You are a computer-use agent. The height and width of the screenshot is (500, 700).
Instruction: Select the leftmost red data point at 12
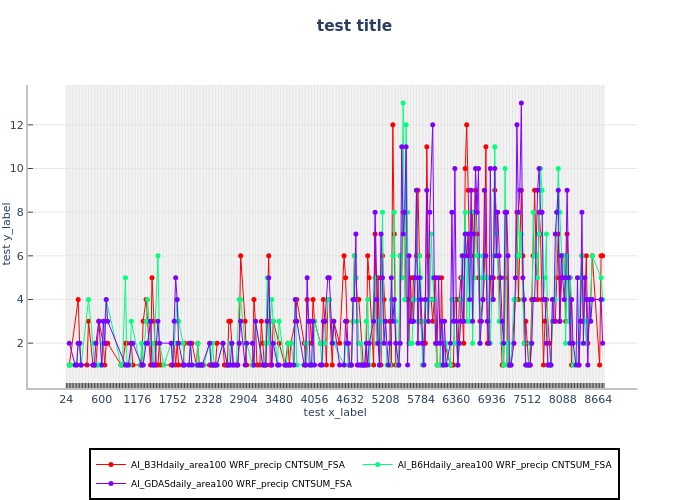tap(392, 125)
